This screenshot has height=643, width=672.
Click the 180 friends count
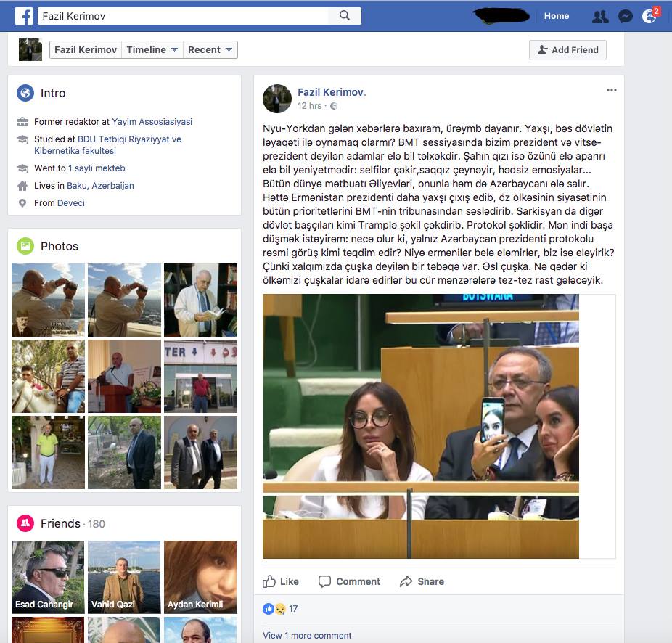(x=97, y=524)
